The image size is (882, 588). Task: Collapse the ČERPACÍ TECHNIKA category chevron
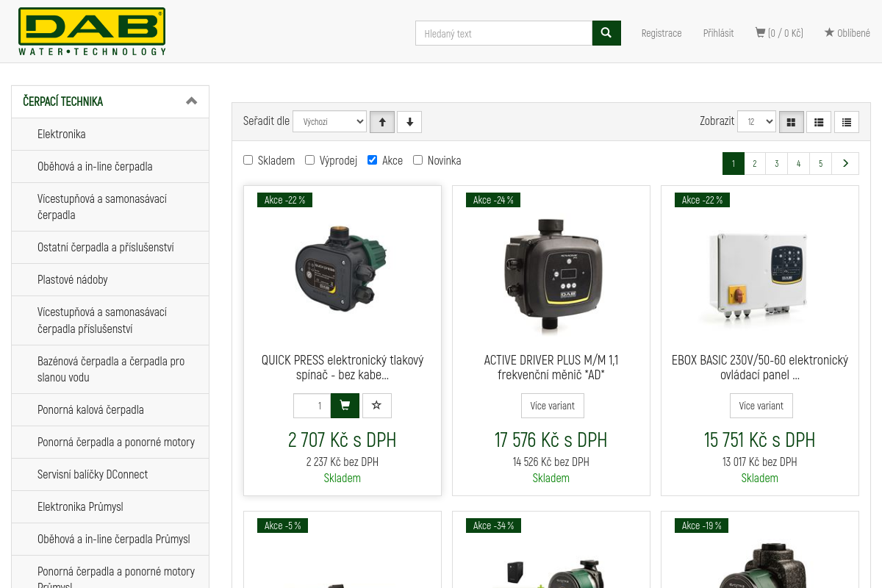point(192,101)
